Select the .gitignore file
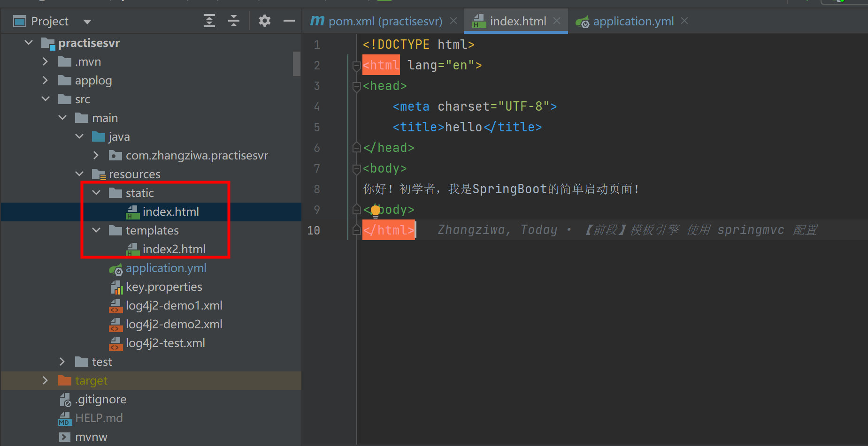This screenshot has width=868, height=446. click(x=100, y=400)
